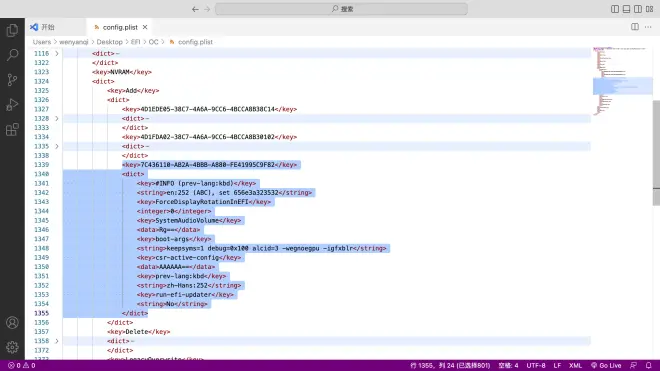The width and height of the screenshot is (660, 371).
Task: Click the run-efi-updater key text
Action: tap(185, 294)
